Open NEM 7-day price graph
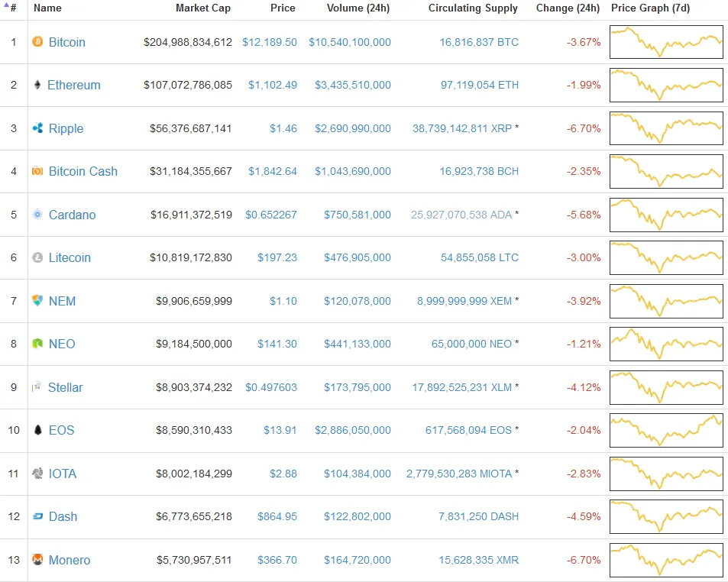The image size is (728, 582). [666, 301]
